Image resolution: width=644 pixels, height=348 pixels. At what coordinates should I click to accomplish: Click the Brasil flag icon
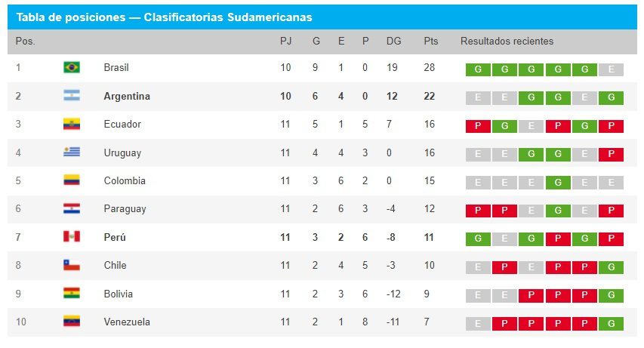72,68
